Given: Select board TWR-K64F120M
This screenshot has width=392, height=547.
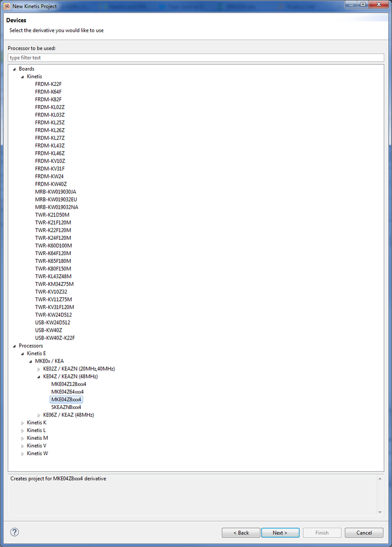Looking at the screenshot, I should pos(53,253).
